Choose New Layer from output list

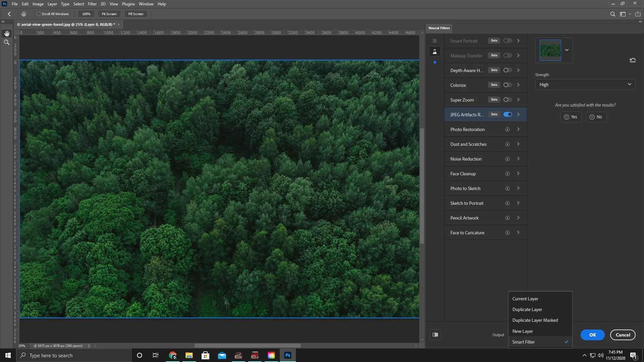(x=523, y=331)
